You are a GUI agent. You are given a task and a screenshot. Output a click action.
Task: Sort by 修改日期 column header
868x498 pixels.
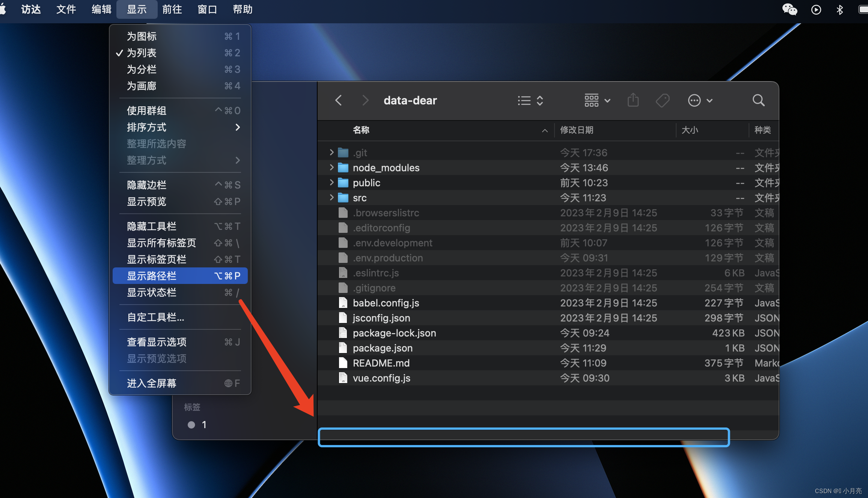tap(615, 130)
